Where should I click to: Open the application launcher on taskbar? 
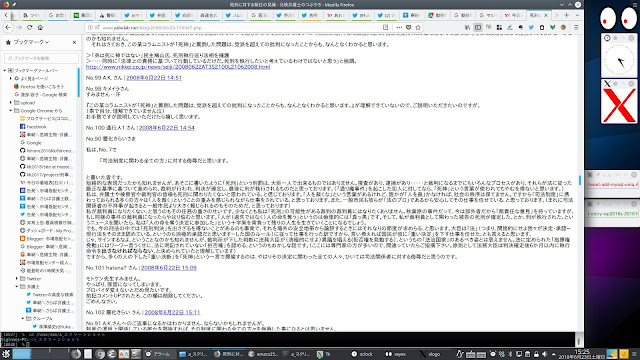click(x=6, y=354)
